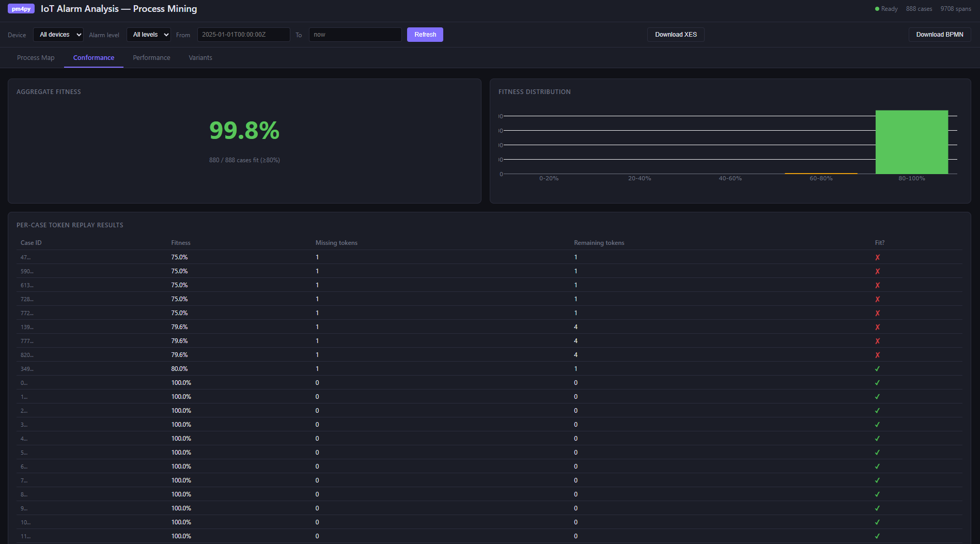Click the From date input field
The height and width of the screenshot is (544, 980).
tap(243, 35)
